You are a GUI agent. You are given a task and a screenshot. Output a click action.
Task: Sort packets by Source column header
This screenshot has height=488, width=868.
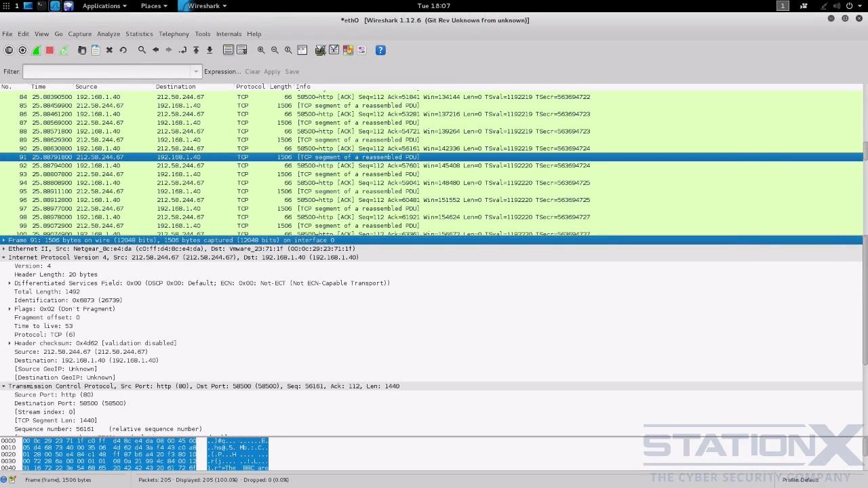[x=86, y=87]
